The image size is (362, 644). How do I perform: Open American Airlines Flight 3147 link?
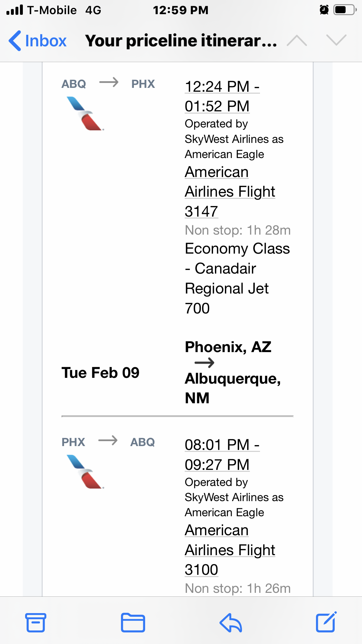230,191
